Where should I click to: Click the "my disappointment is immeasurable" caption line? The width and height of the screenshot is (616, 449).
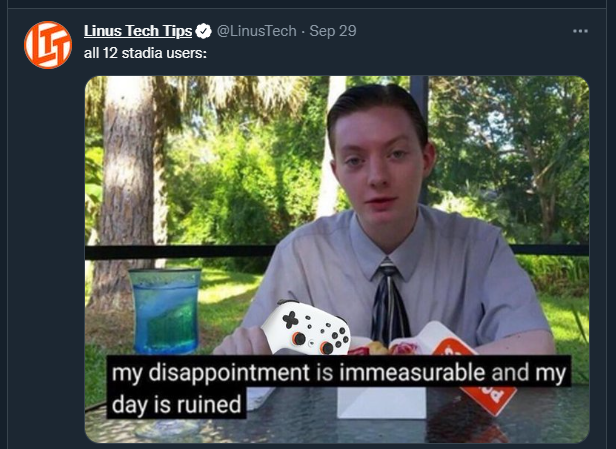point(339,372)
